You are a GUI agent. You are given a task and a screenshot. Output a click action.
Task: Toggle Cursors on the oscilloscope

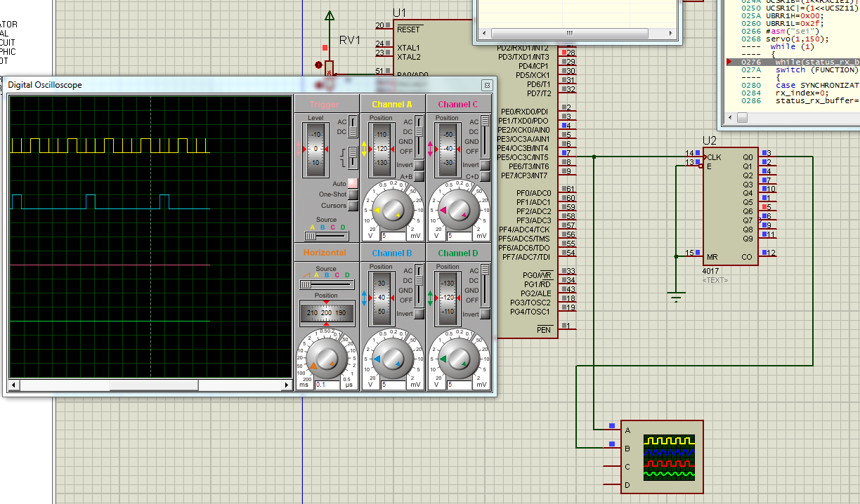(x=353, y=206)
